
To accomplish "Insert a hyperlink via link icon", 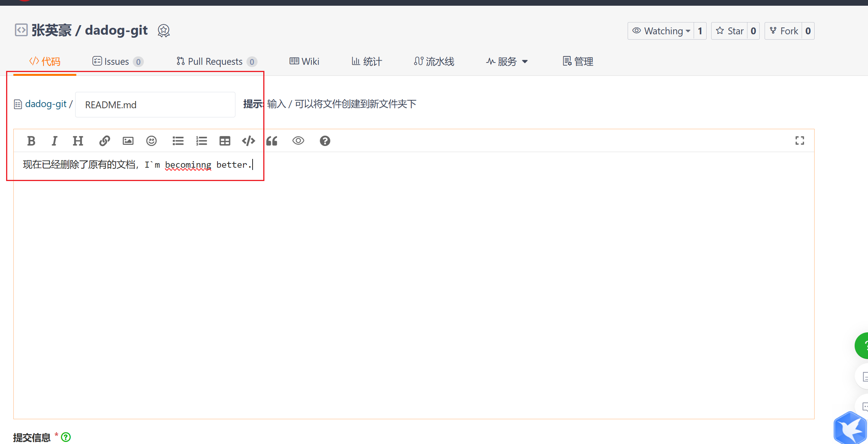I will [x=105, y=141].
